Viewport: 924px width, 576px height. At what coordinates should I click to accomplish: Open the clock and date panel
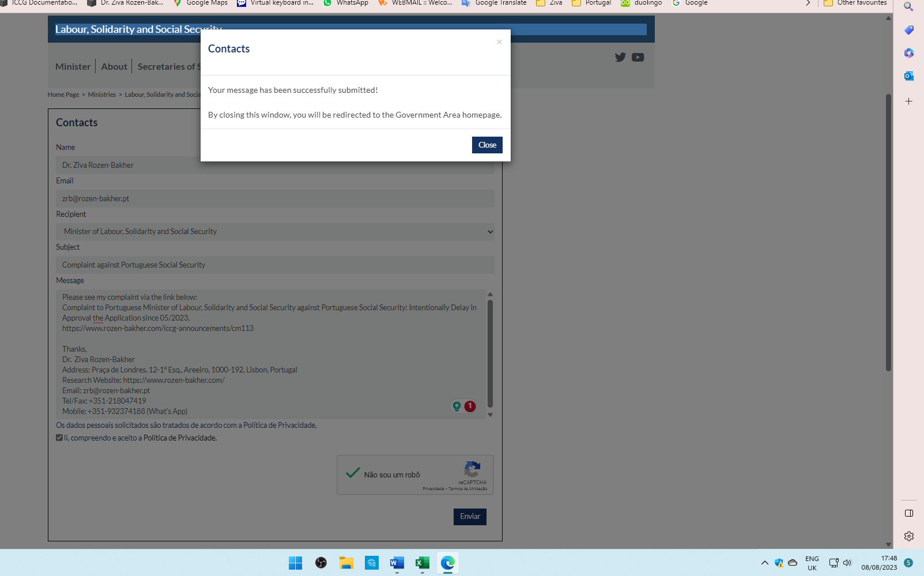pyautogui.click(x=879, y=563)
